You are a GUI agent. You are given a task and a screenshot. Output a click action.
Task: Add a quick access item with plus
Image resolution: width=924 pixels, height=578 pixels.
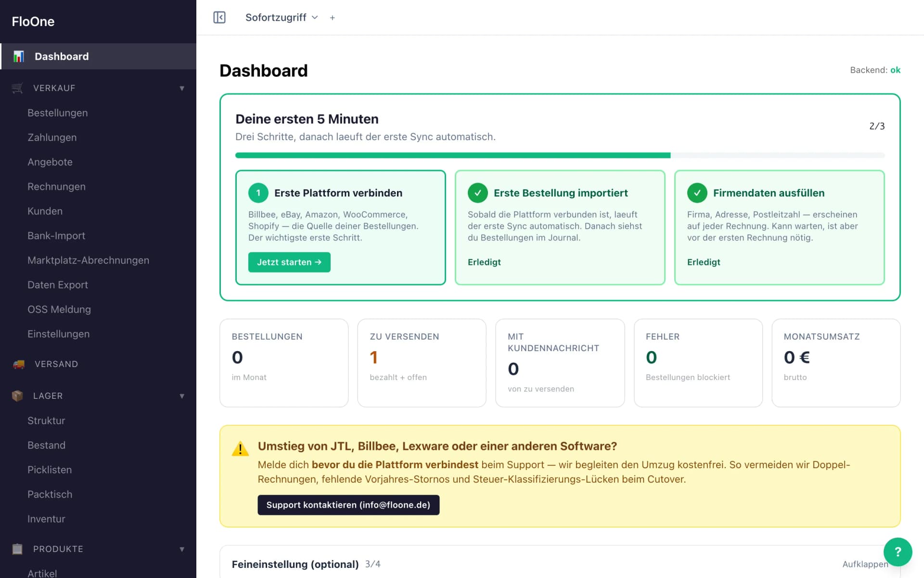tap(332, 18)
